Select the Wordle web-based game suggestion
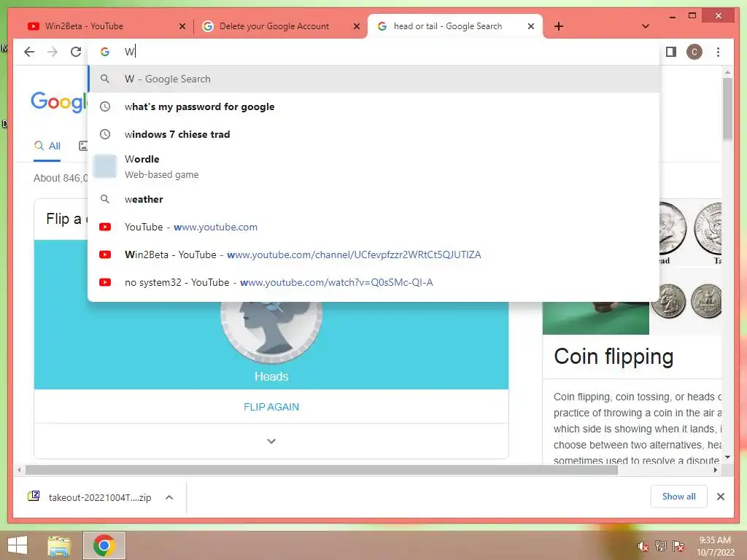Image resolution: width=747 pixels, height=560 pixels. pos(374,167)
